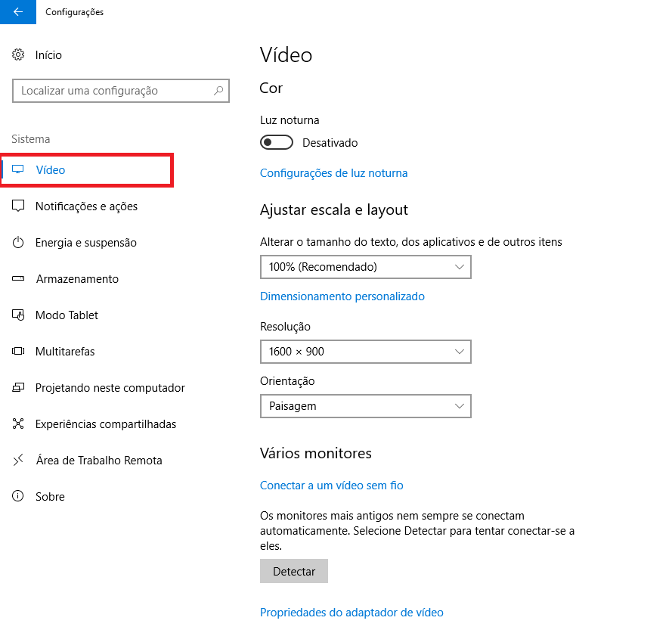Screen dimensions: 672x633
Task: Click the Projetando neste computador icon
Action: point(18,387)
